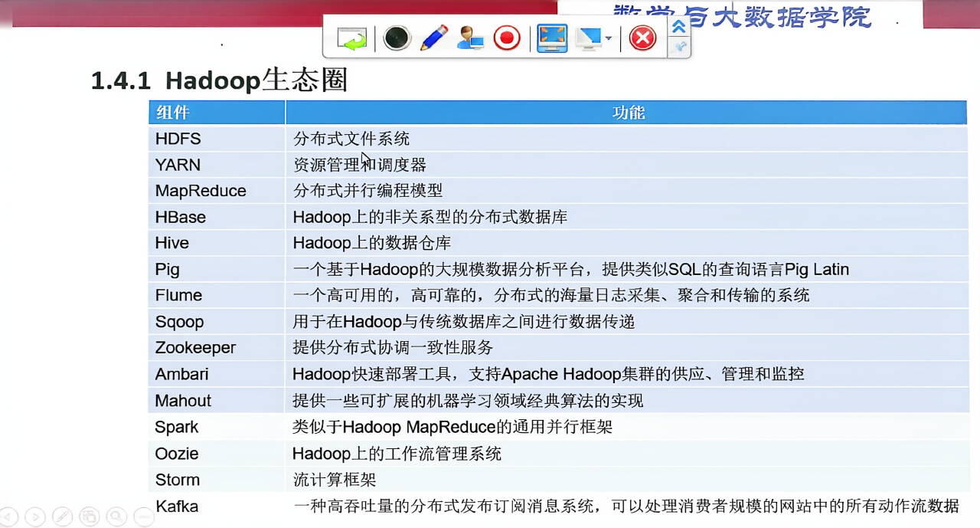Select the Storm cell
The height and width of the screenshot is (528, 980).
point(216,480)
